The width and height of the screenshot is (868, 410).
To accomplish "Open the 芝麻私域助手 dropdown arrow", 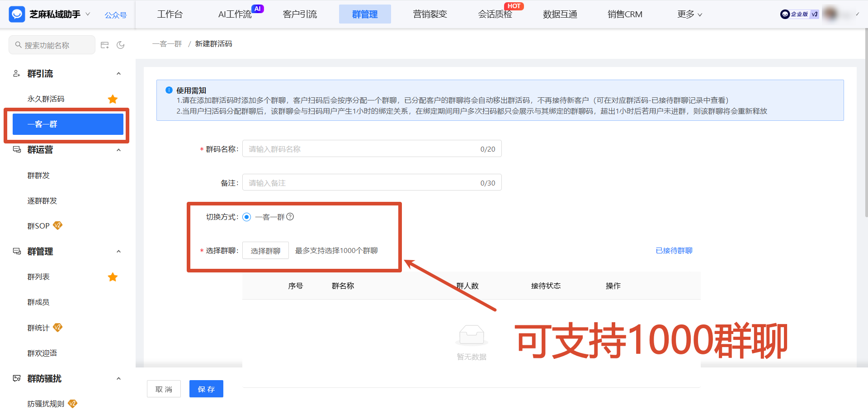I will [x=88, y=14].
